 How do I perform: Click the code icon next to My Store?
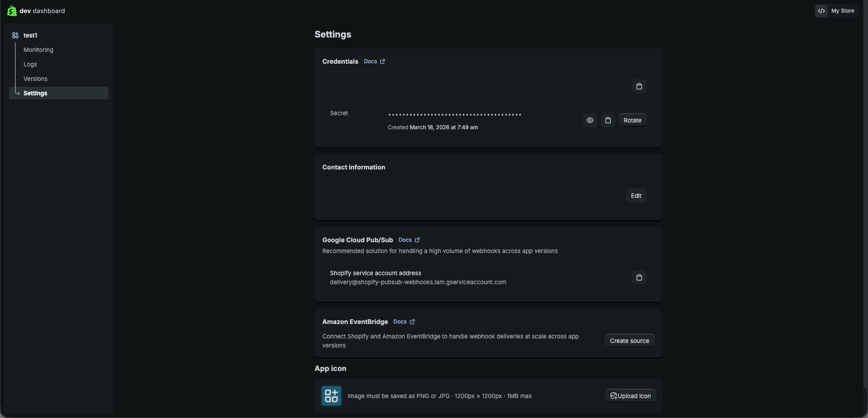pyautogui.click(x=821, y=11)
